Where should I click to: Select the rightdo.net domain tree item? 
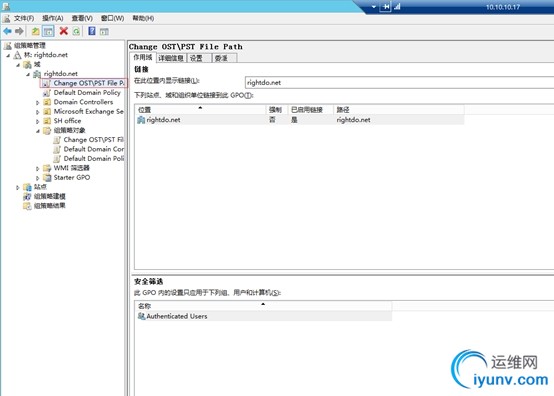tap(61, 73)
